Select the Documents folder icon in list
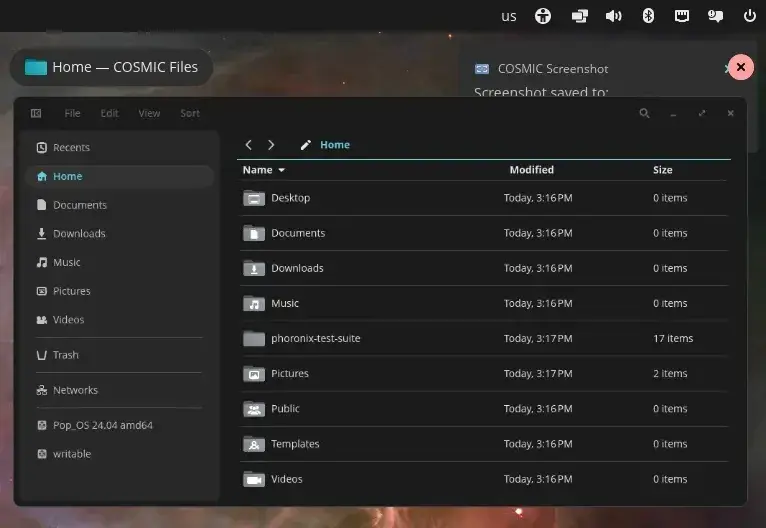Viewport: 766px width, 528px height. tap(254, 233)
